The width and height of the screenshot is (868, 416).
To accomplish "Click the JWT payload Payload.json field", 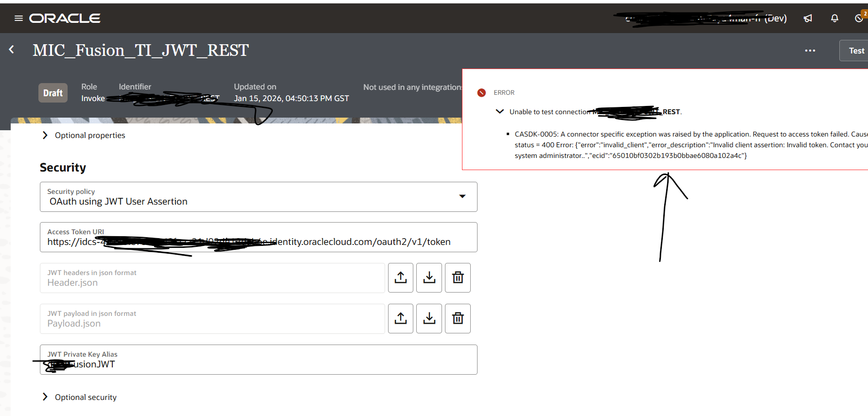I will point(212,319).
